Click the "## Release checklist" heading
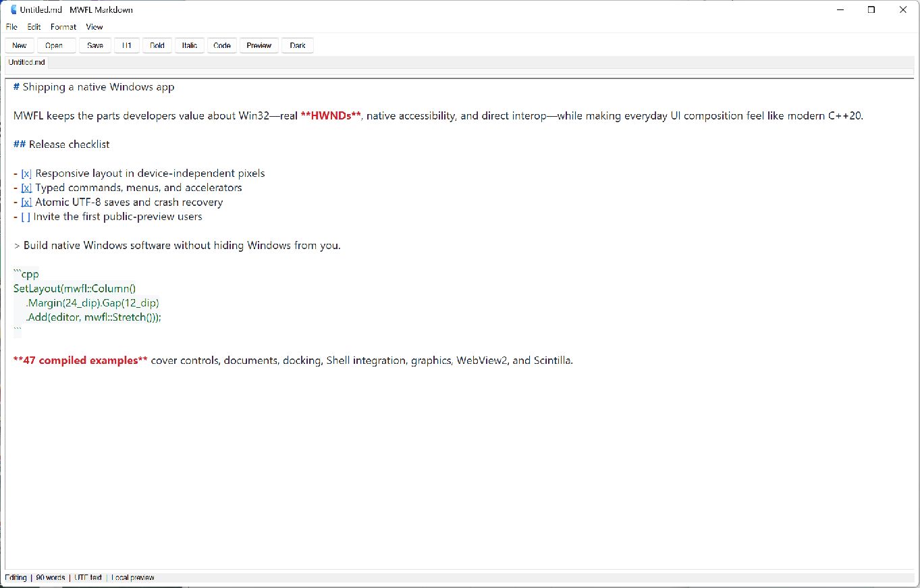 tap(61, 144)
